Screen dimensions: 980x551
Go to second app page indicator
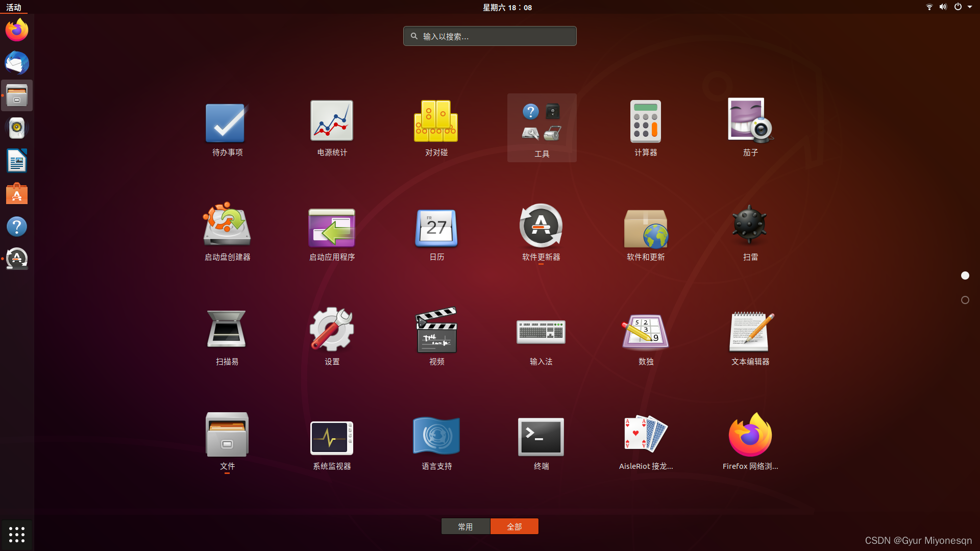pyautogui.click(x=965, y=300)
